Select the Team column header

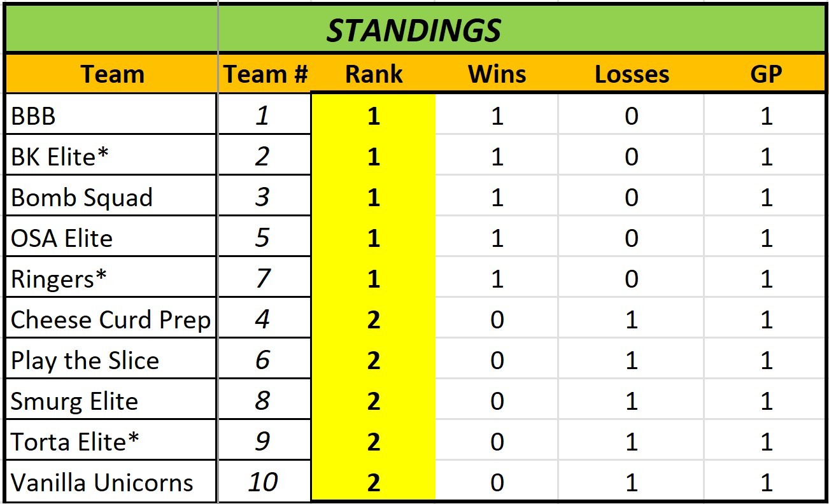coord(112,74)
